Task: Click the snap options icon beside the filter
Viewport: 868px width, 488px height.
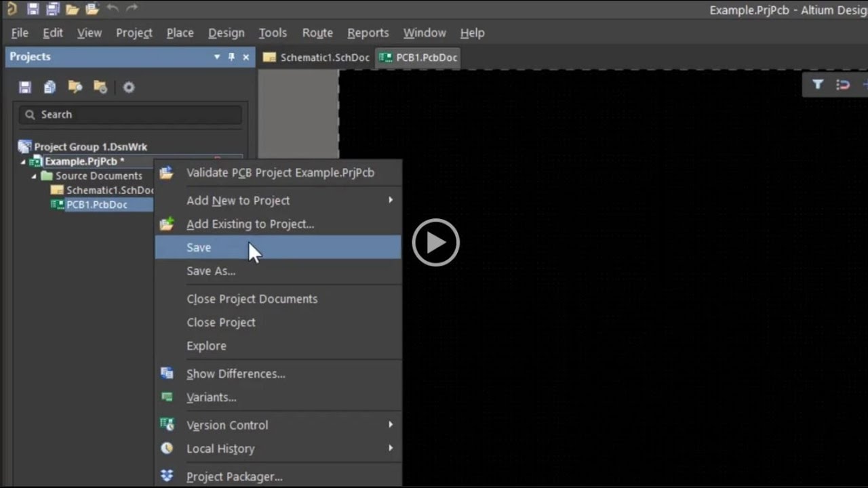Action: [843, 85]
